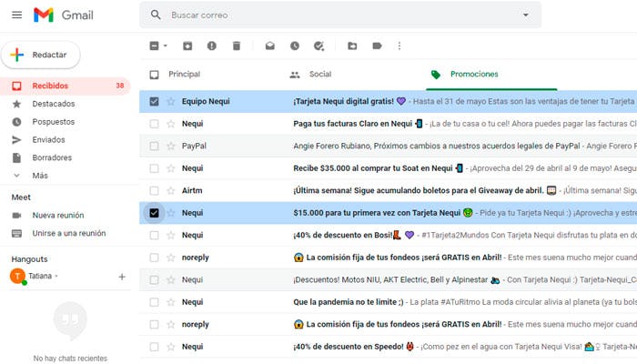Report selected emails as spam
The height and width of the screenshot is (364, 637).
click(212, 45)
